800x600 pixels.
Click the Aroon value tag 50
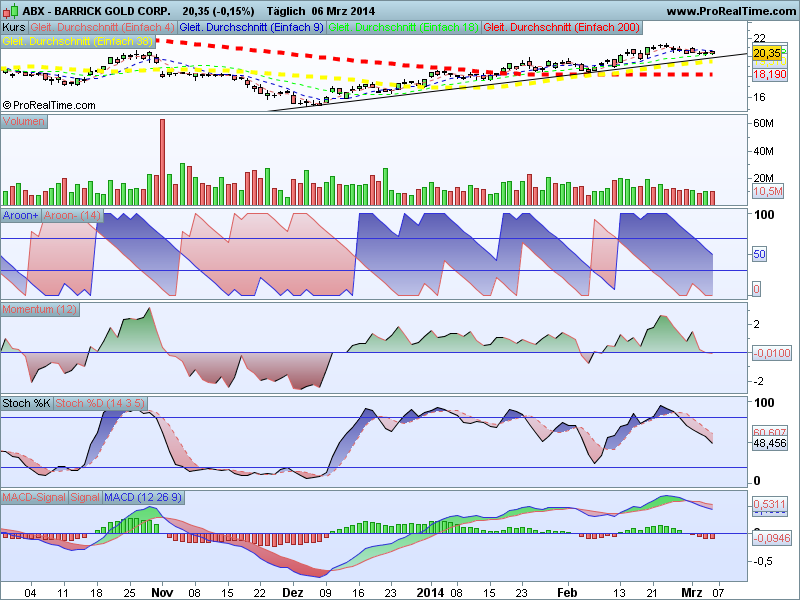759,254
